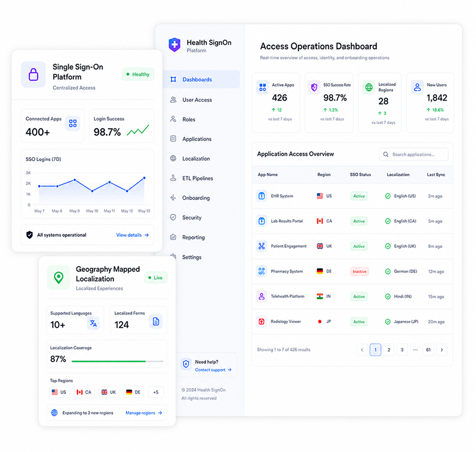476x452 pixels.
Task: Click the DE region chip in Top Regions
Action: click(x=133, y=392)
